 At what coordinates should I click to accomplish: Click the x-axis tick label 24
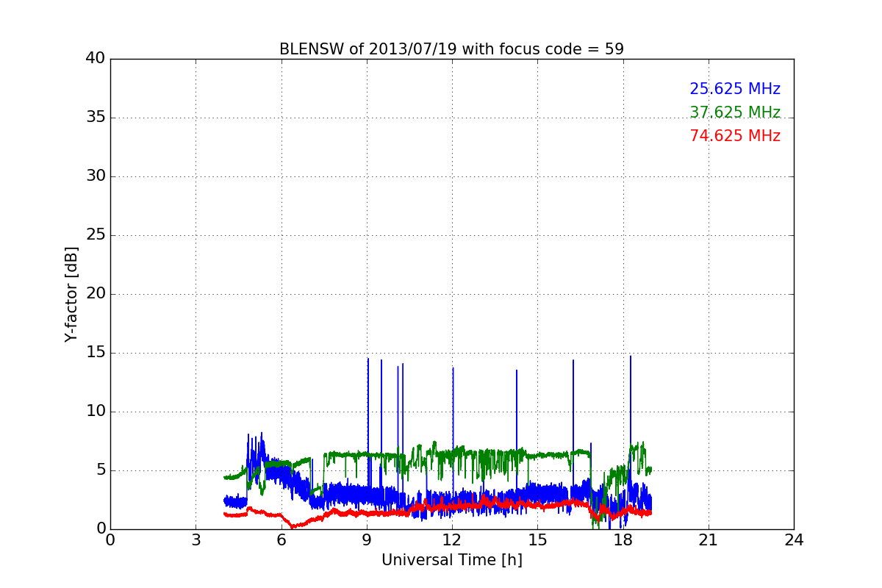tap(794, 540)
